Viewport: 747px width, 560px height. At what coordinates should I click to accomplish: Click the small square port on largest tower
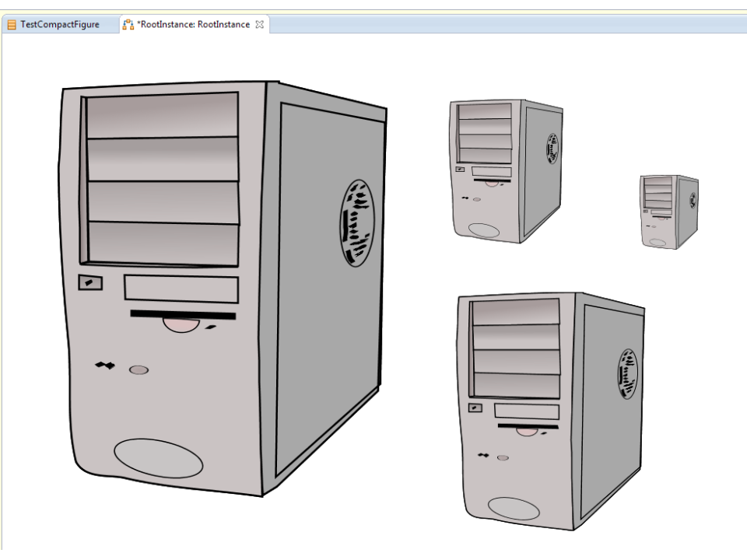coord(90,282)
